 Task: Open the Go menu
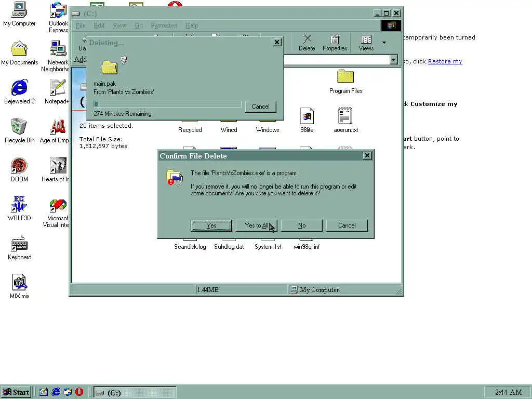(x=138, y=25)
